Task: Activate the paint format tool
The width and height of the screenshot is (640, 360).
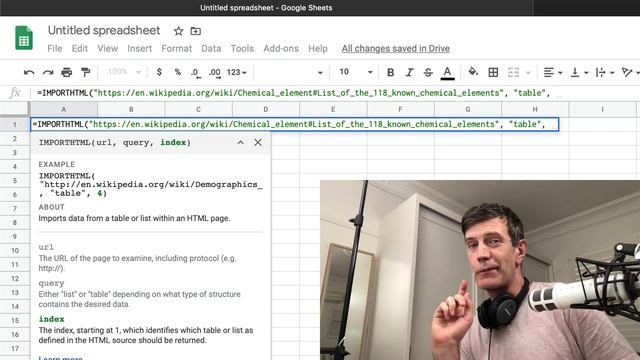Action: coord(85,73)
